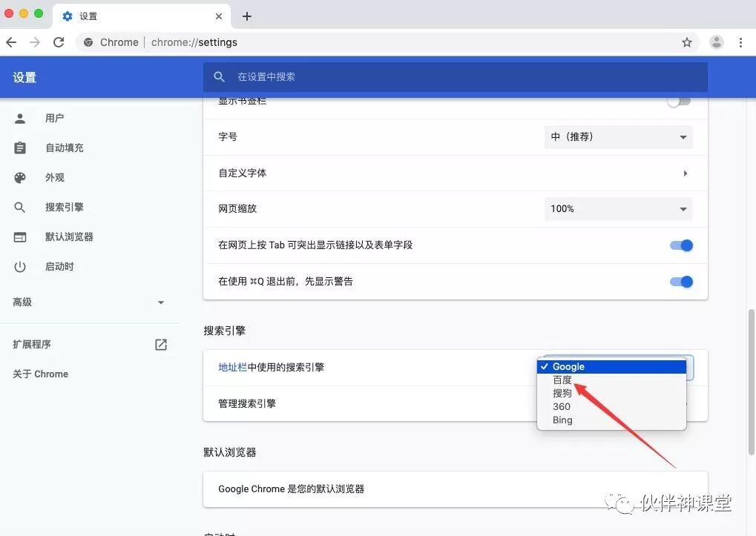Select 启动时 in the sidebar

point(59,266)
